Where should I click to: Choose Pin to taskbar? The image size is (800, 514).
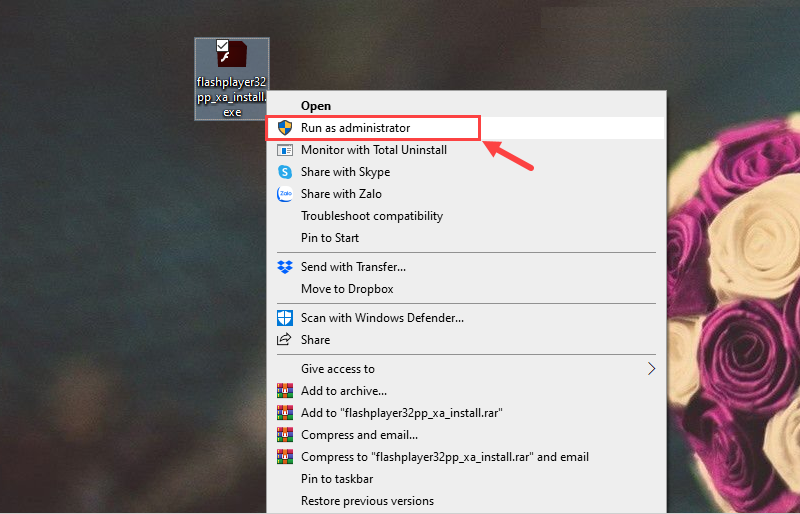466,479
